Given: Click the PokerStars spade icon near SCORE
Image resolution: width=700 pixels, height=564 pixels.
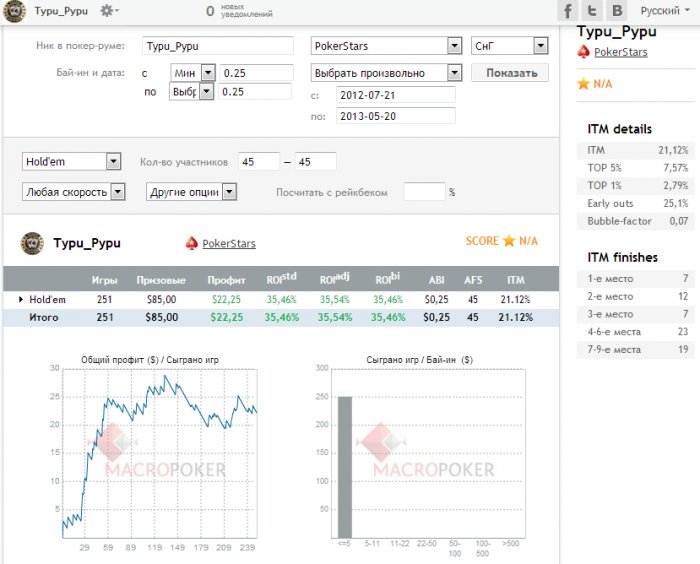Looking at the screenshot, I should (192, 243).
